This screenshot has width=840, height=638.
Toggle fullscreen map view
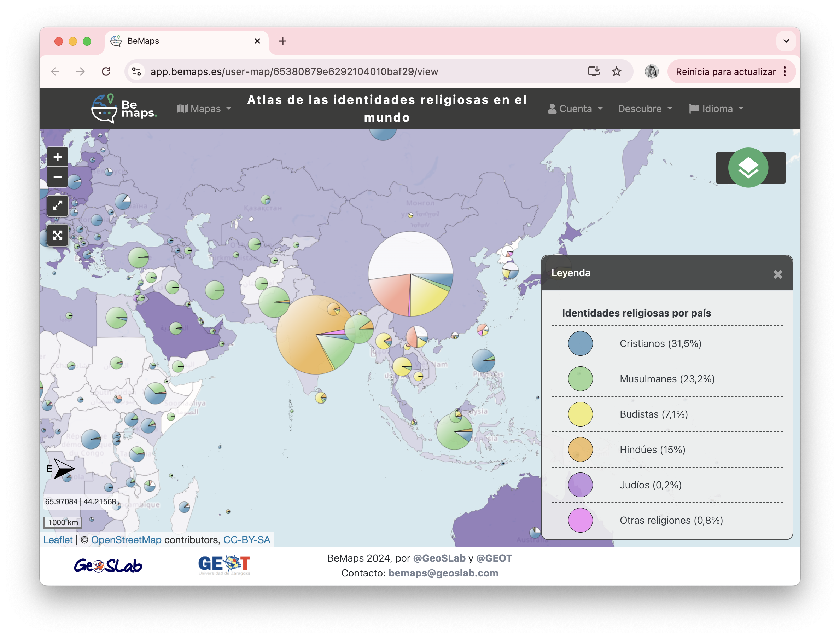click(57, 205)
